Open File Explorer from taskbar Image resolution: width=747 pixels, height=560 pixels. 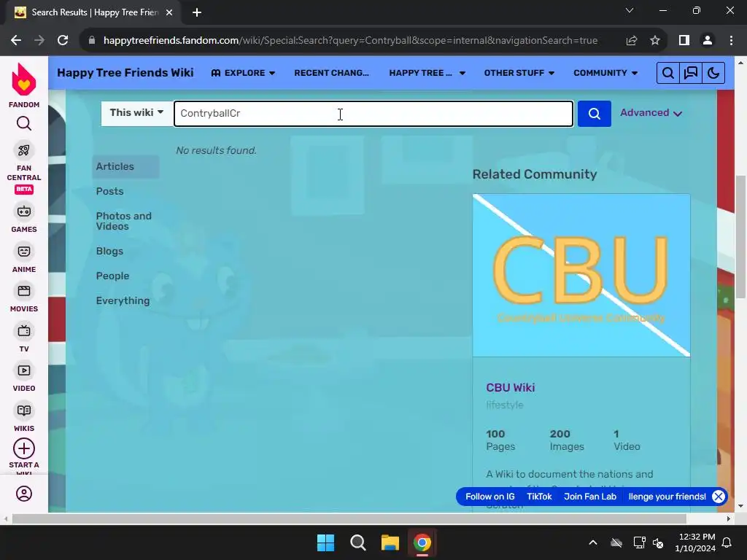(x=390, y=542)
